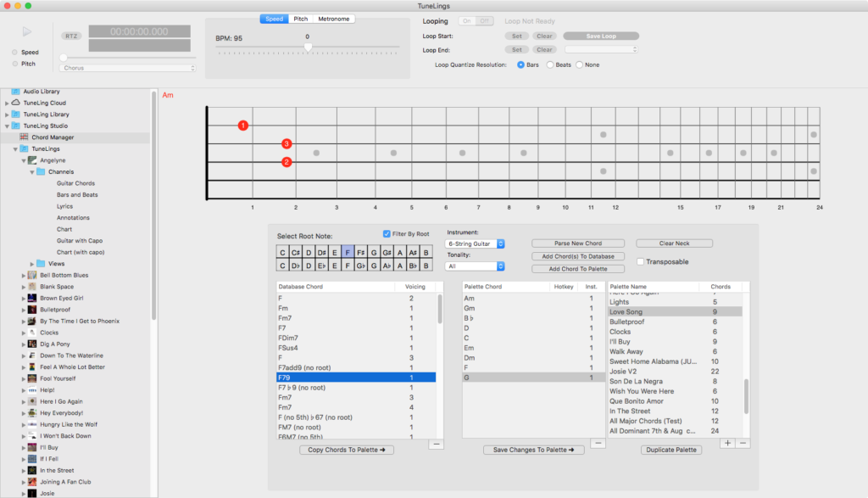
Task: Click Clear for Loop Start
Action: (x=544, y=36)
